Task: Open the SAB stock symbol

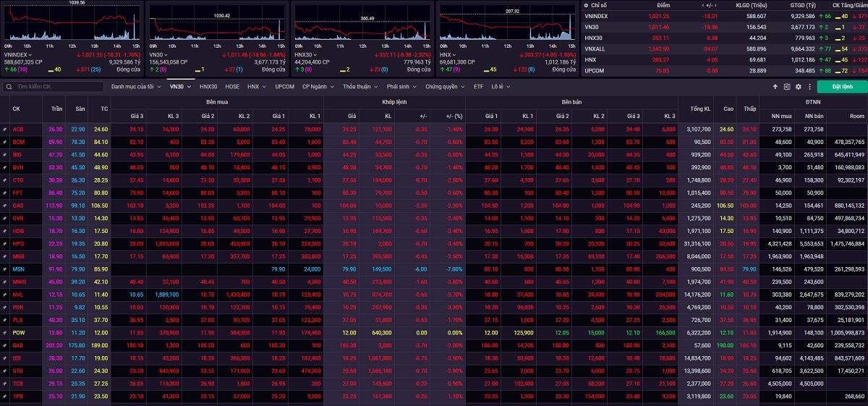Action: coord(17,345)
